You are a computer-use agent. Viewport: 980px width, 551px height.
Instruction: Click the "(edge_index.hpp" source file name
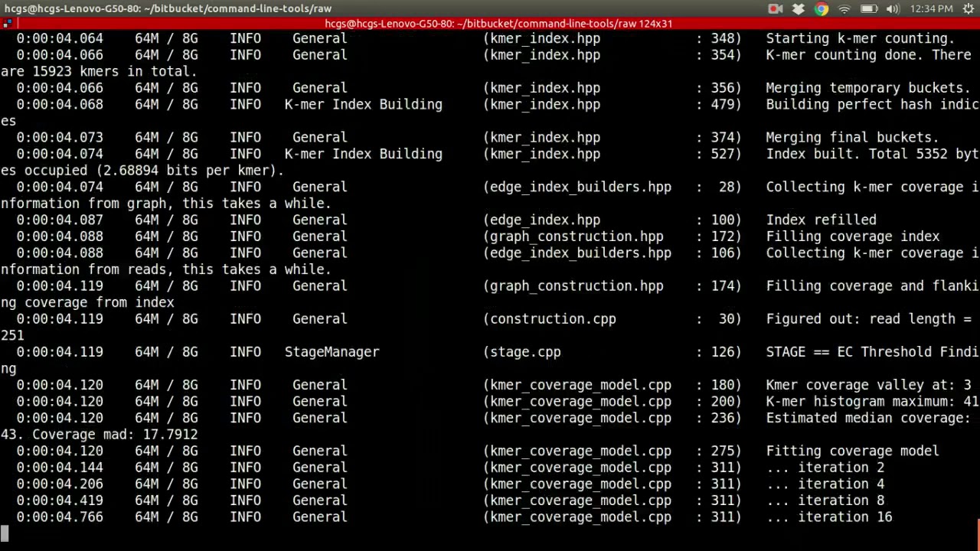pos(542,220)
